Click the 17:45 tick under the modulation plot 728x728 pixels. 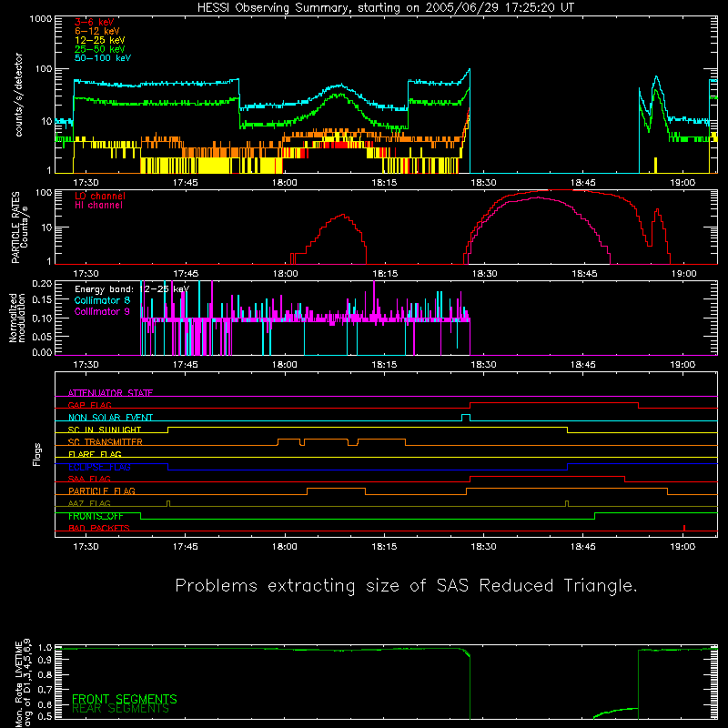(x=185, y=365)
